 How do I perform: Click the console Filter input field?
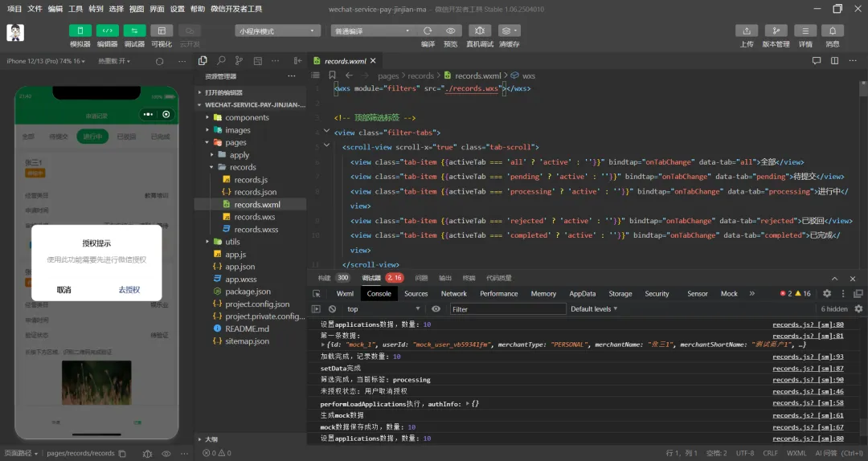pyautogui.click(x=506, y=309)
